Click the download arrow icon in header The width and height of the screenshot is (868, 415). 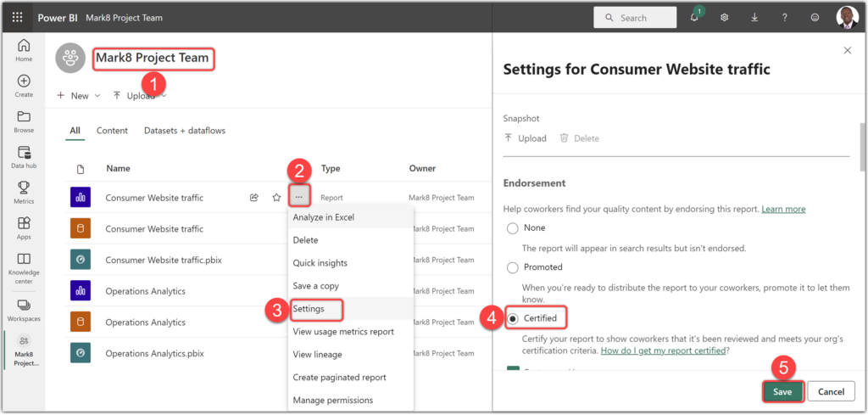click(754, 17)
